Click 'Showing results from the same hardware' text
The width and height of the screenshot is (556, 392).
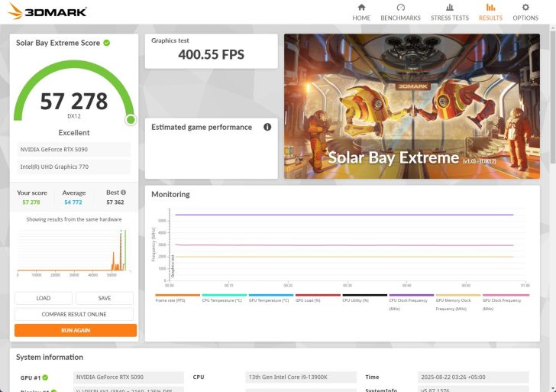tap(74, 219)
